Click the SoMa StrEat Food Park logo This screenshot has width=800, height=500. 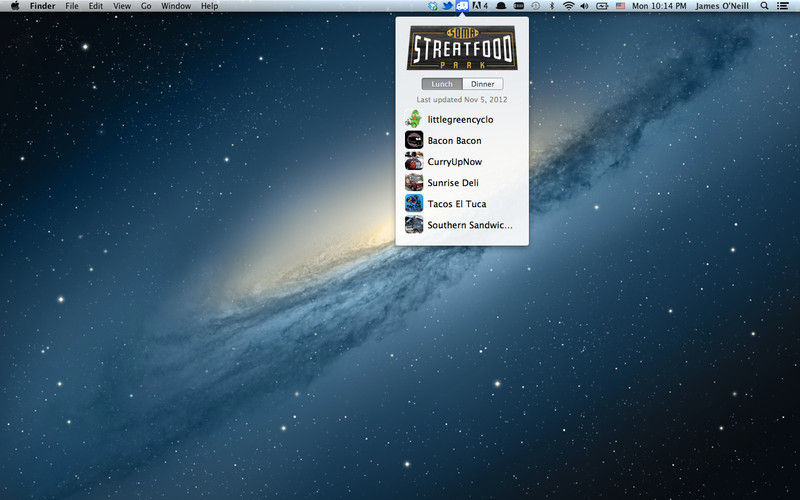462,48
